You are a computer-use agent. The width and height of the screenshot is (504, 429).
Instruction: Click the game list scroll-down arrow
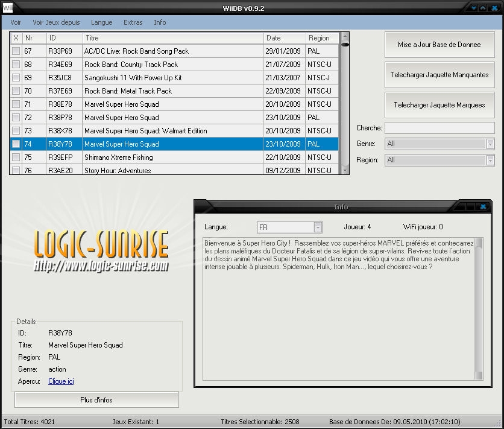coord(345,170)
